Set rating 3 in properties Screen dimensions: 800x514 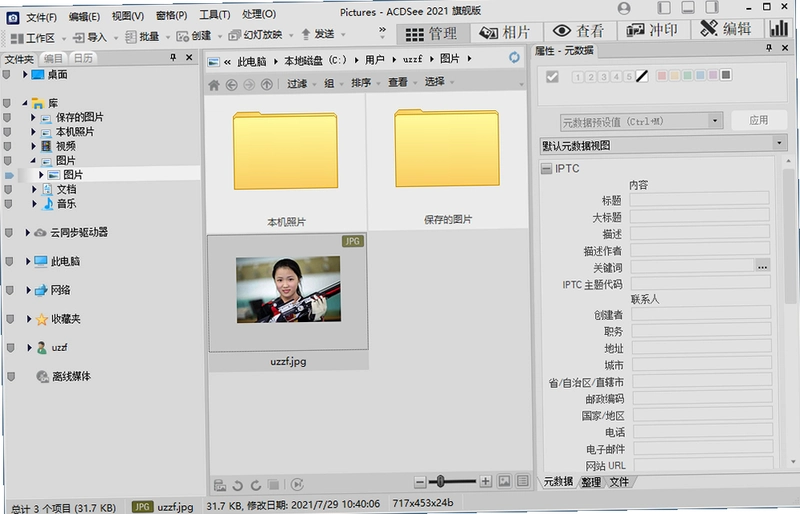(x=603, y=77)
